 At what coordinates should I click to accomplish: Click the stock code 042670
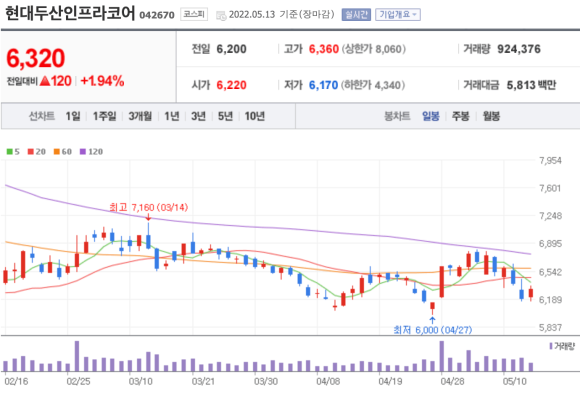coord(157,15)
